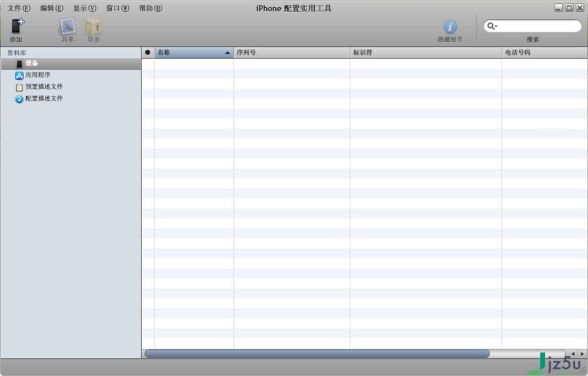This screenshot has height=376, width=588.
Task: Sort by the 名称 column header
Action: point(194,52)
